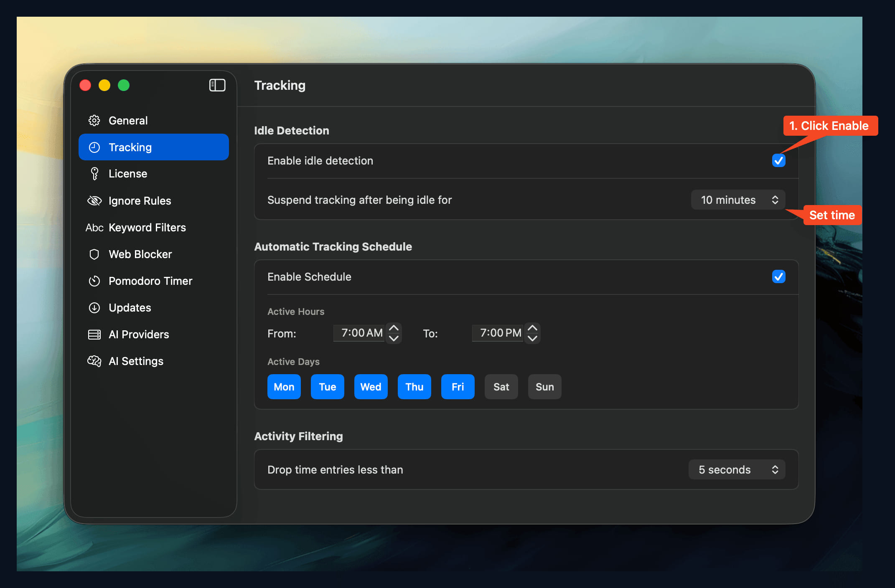Click the Pomodoro Timer icon

(94, 281)
